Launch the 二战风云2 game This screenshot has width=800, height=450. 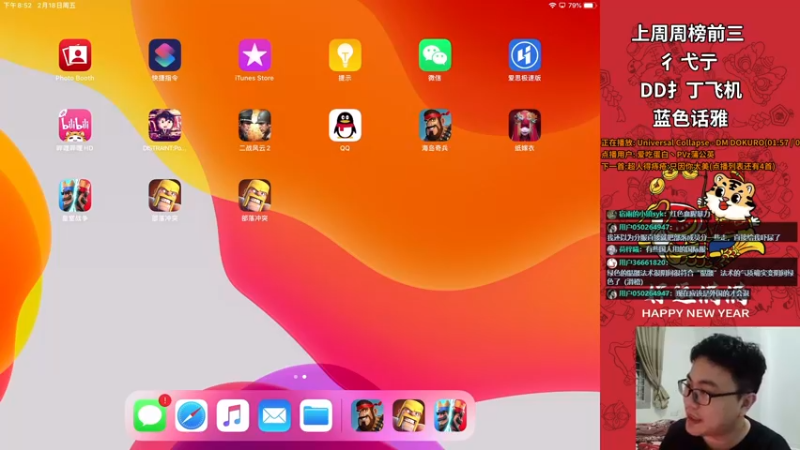tap(255, 125)
